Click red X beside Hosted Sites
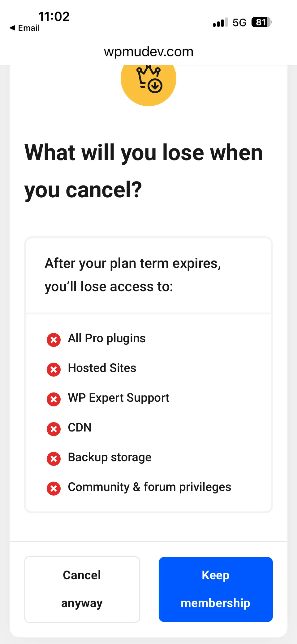This screenshot has height=644, width=297. click(54, 370)
